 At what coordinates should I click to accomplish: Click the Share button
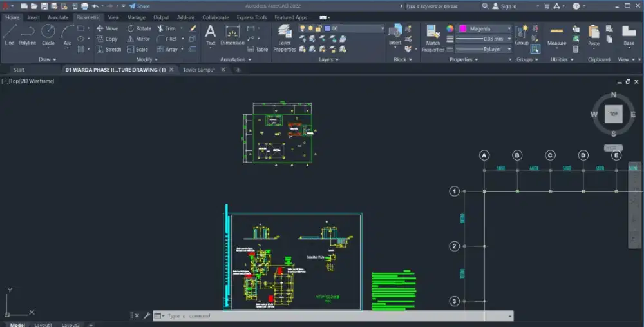[139, 6]
